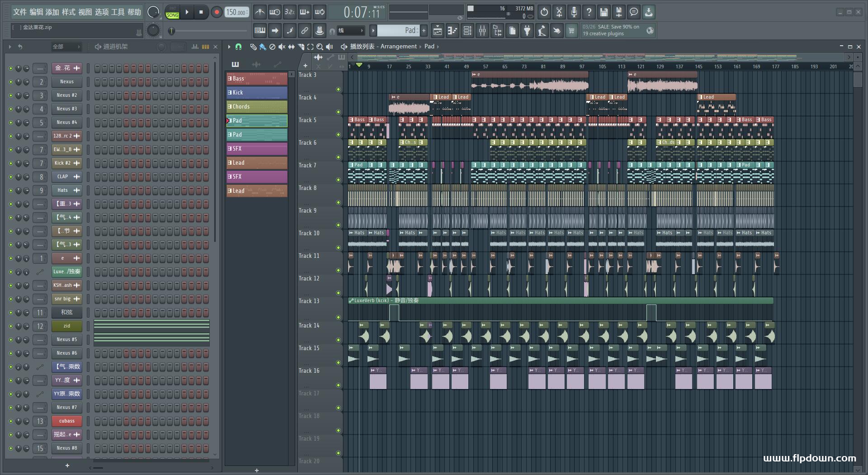Click the metronome icon in the toolbar
Screen dimensions: 868x475
pyautogui.click(x=259, y=12)
